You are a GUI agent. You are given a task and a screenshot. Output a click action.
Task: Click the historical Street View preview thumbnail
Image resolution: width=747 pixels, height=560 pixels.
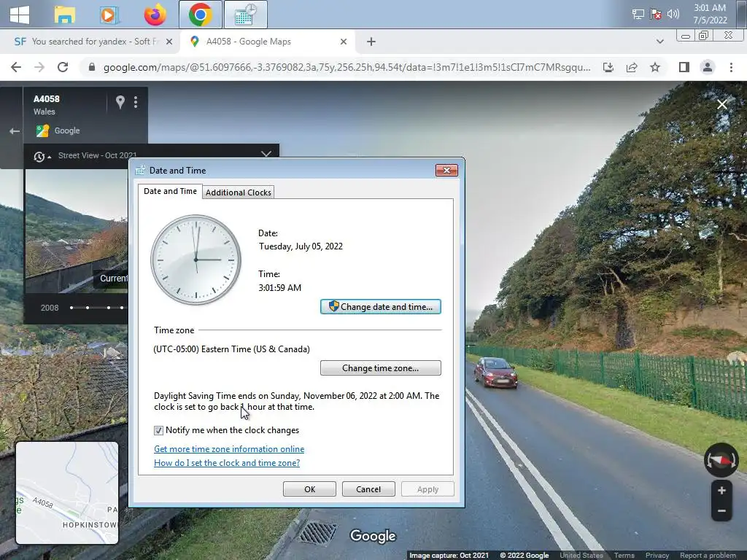pos(76,231)
